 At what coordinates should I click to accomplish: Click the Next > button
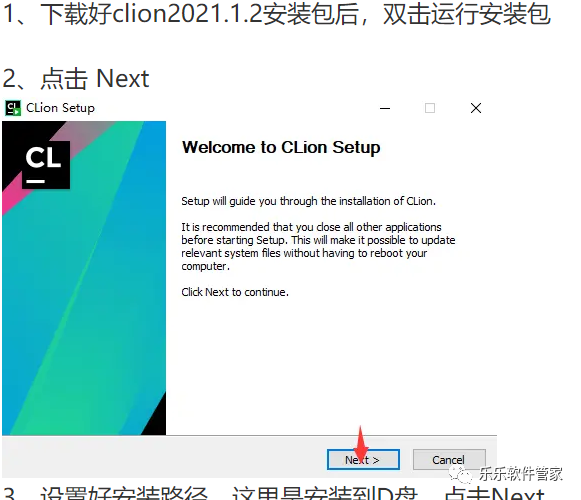pos(363,460)
